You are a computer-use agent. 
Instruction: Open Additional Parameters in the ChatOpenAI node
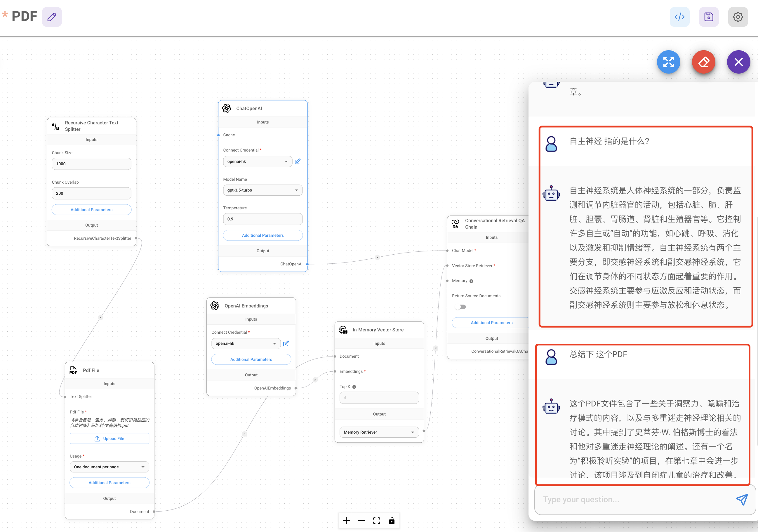point(262,235)
